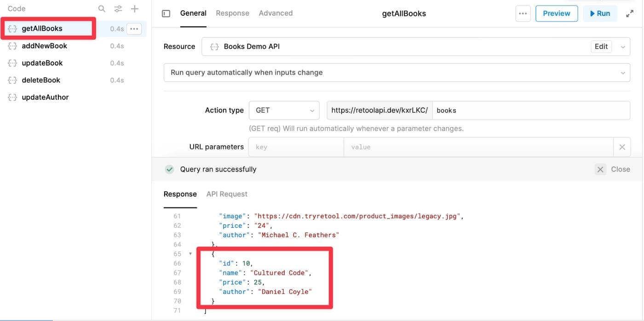The width and height of the screenshot is (644, 321).
Task: Run the getAllBooks query
Action: tap(600, 13)
